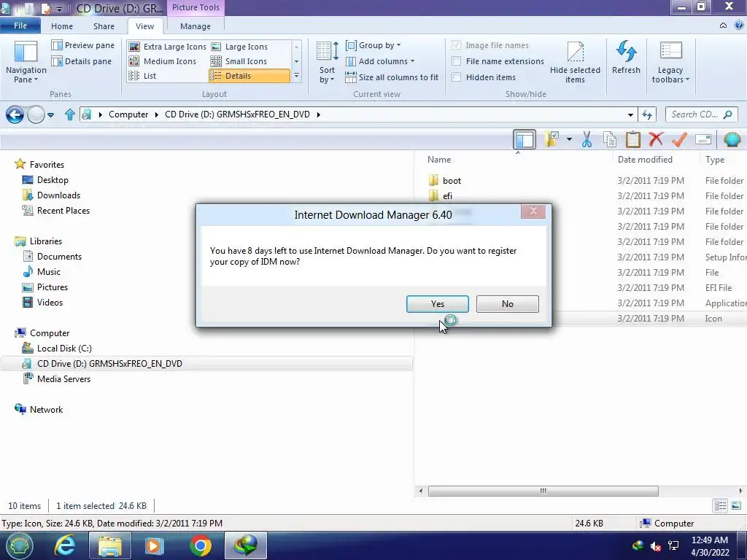Screen dimensions: 747x560
Task: Select Downloads under Favorites
Action: pyautogui.click(x=58, y=195)
